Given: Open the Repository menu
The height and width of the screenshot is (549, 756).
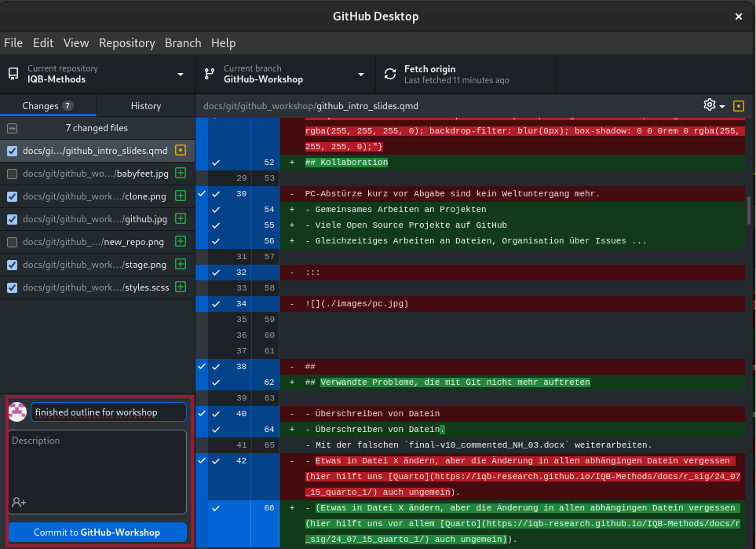Looking at the screenshot, I should pos(126,43).
